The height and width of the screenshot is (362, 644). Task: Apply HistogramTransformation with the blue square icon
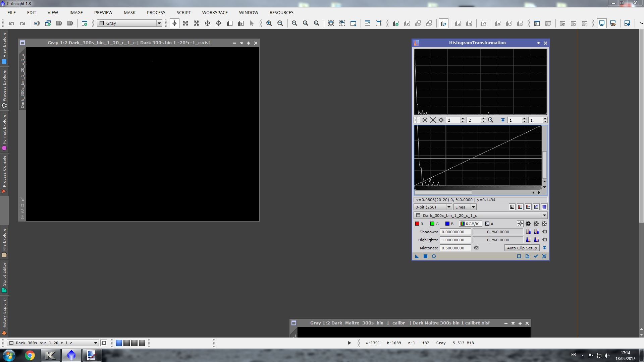coord(425,256)
